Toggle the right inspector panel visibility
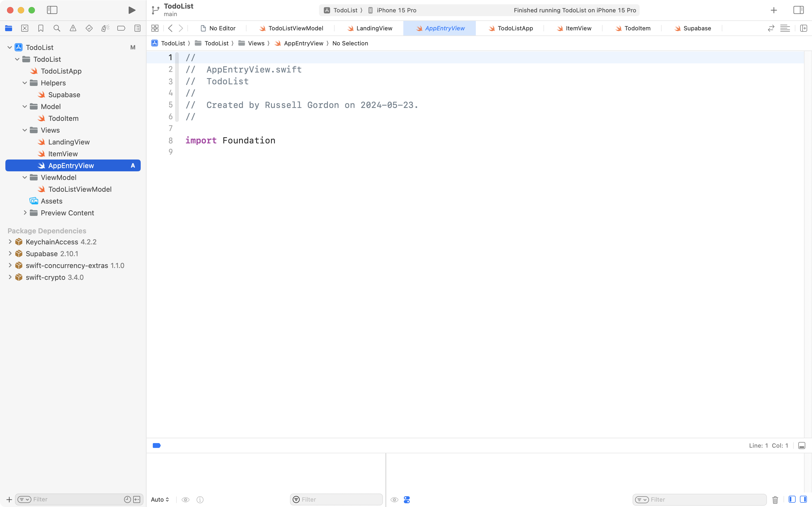The height and width of the screenshot is (507, 812). tap(799, 10)
